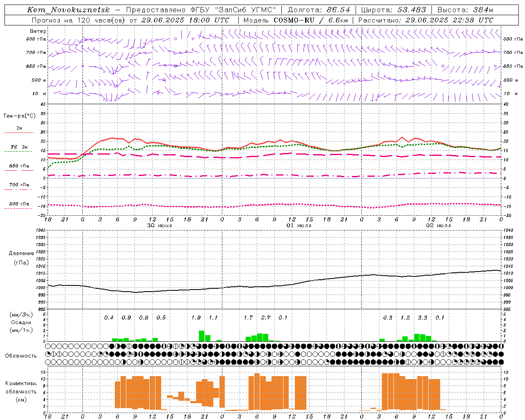Click the precipitation value 1.2
Image resolution: width=525 pixels, height=420 pixels.
tap(405, 318)
